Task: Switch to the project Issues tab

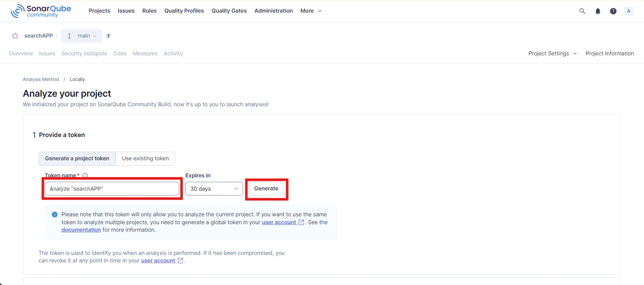Action: click(47, 54)
